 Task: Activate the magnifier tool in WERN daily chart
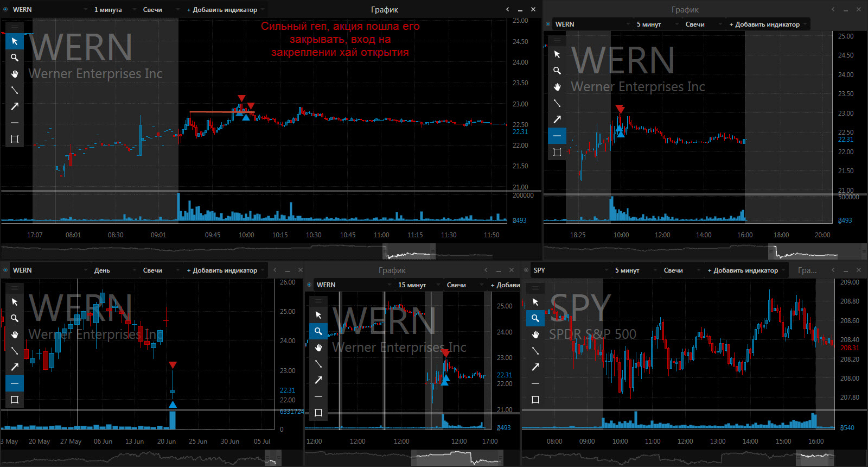pos(15,318)
